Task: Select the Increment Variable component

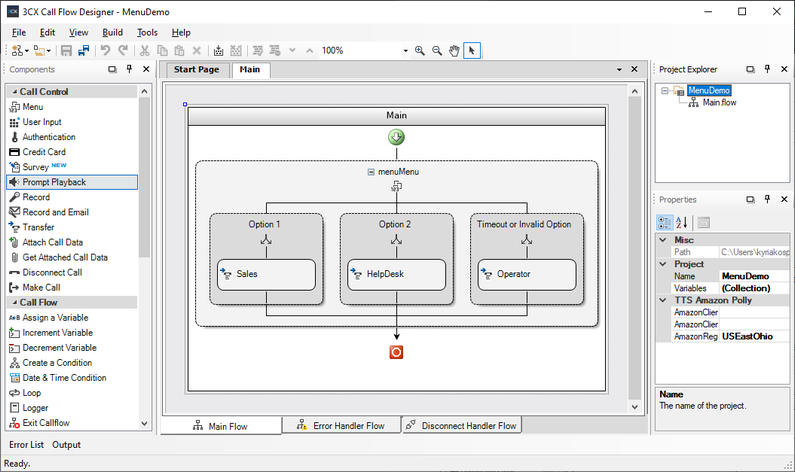Action: [x=71, y=333]
